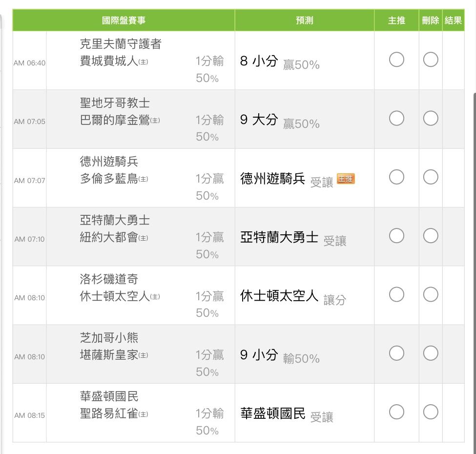Select 刪除 radio for 多倫多藍鳥 game
This screenshot has height=454, width=476.
point(431,177)
